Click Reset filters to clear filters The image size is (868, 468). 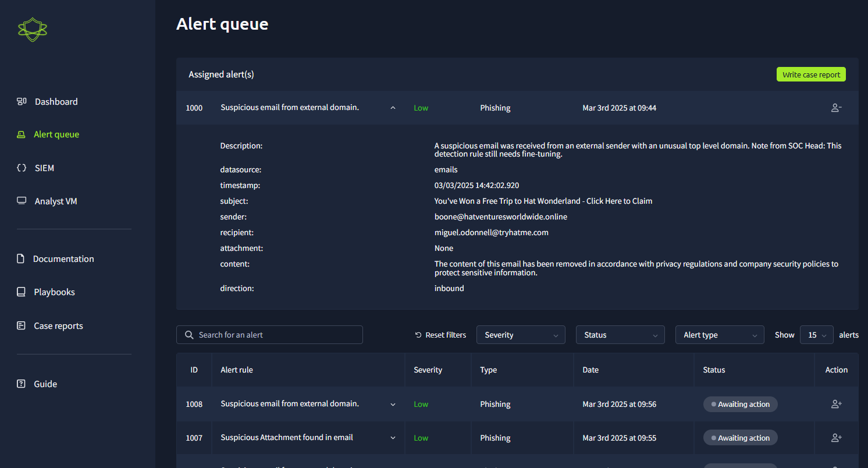pos(440,335)
